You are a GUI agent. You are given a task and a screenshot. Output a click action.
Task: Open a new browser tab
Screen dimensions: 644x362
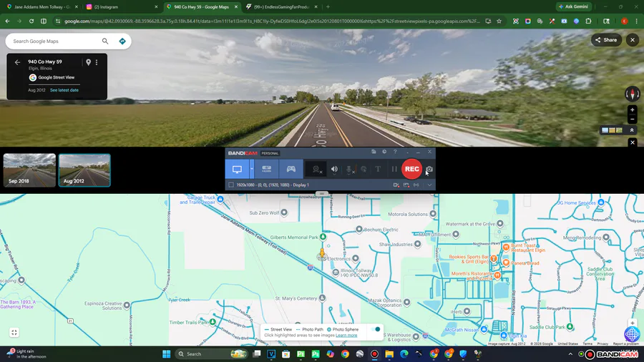coord(328,6)
